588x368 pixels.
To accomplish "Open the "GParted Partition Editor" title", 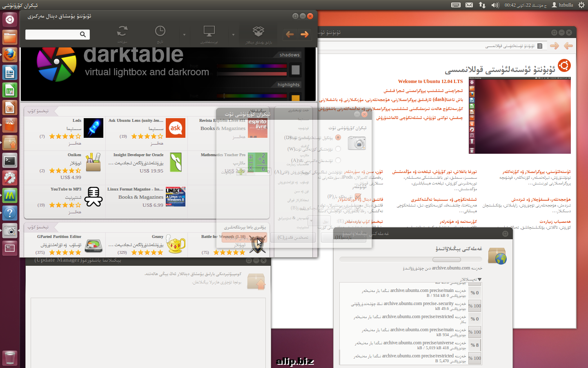I will tap(59, 237).
